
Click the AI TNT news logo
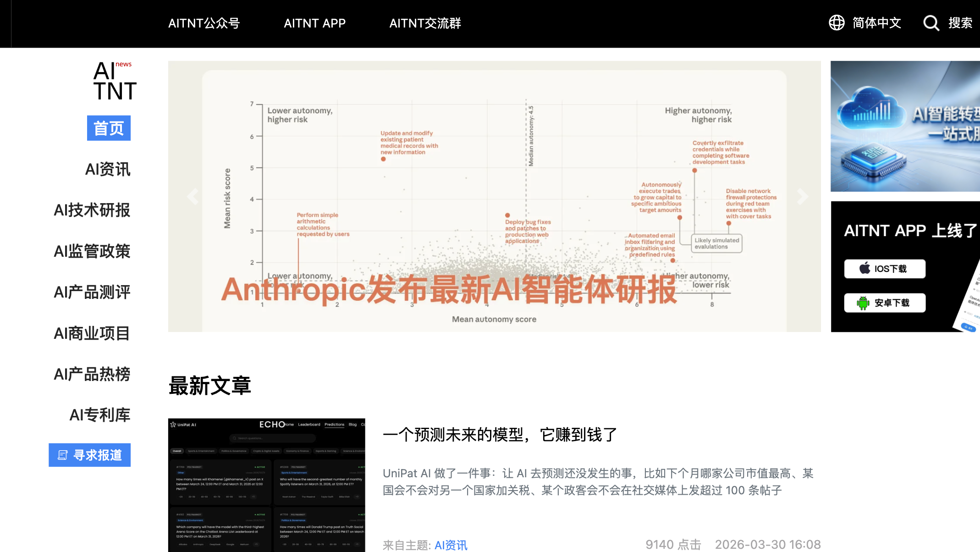click(x=114, y=81)
